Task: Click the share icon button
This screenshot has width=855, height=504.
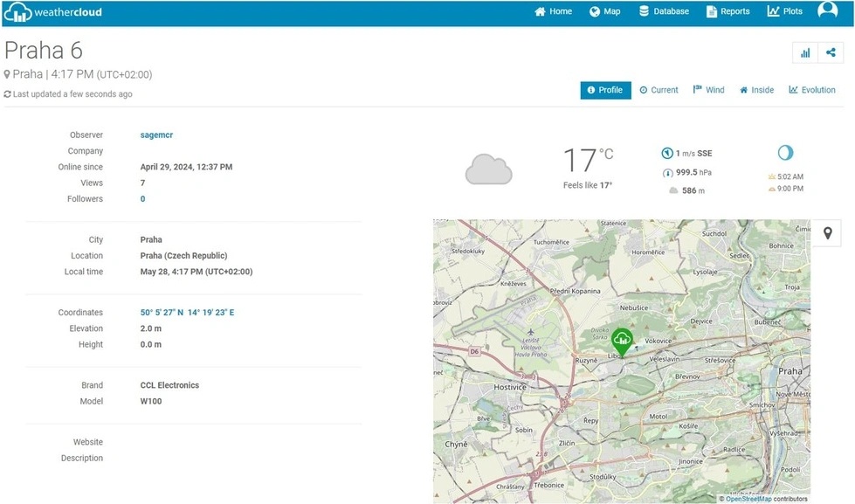Action: 831,53
